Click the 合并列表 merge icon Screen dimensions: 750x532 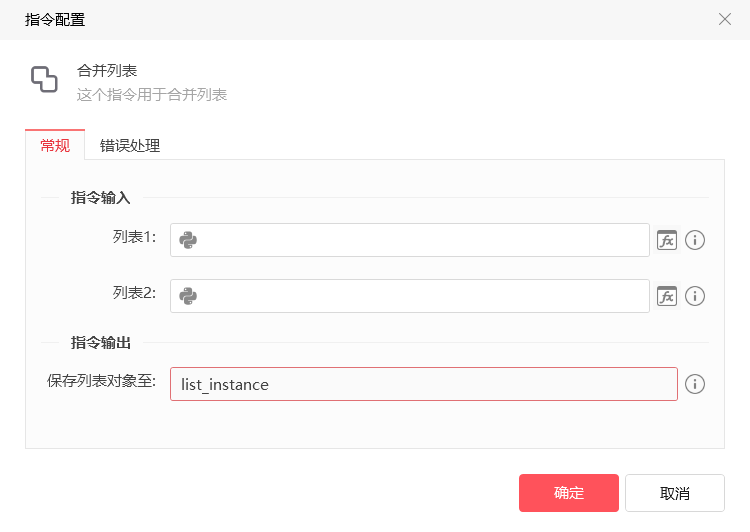44,80
